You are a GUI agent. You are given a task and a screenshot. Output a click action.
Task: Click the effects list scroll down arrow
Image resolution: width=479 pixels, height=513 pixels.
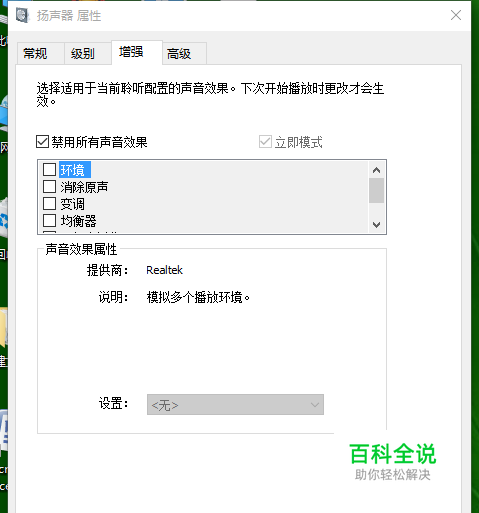[x=377, y=224]
